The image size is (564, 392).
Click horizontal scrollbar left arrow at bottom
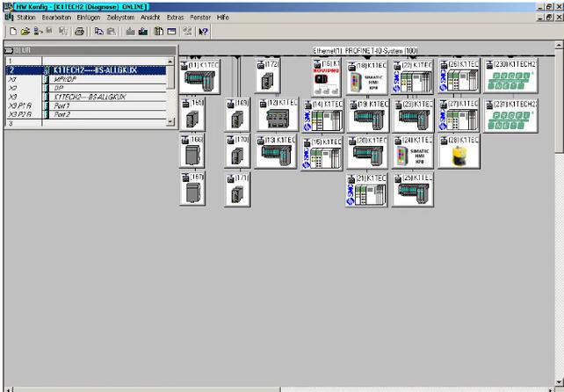[9, 389]
